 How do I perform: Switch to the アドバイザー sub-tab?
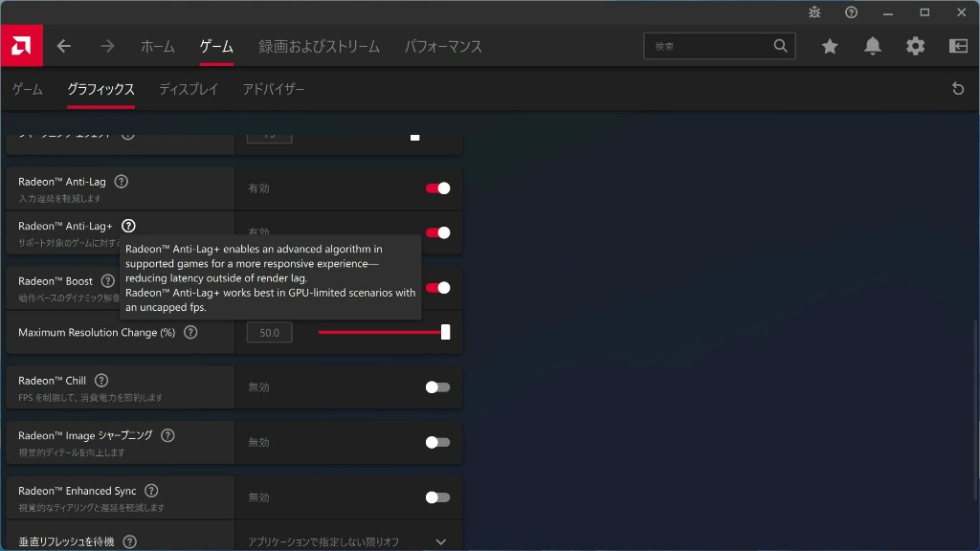pyautogui.click(x=273, y=89)
